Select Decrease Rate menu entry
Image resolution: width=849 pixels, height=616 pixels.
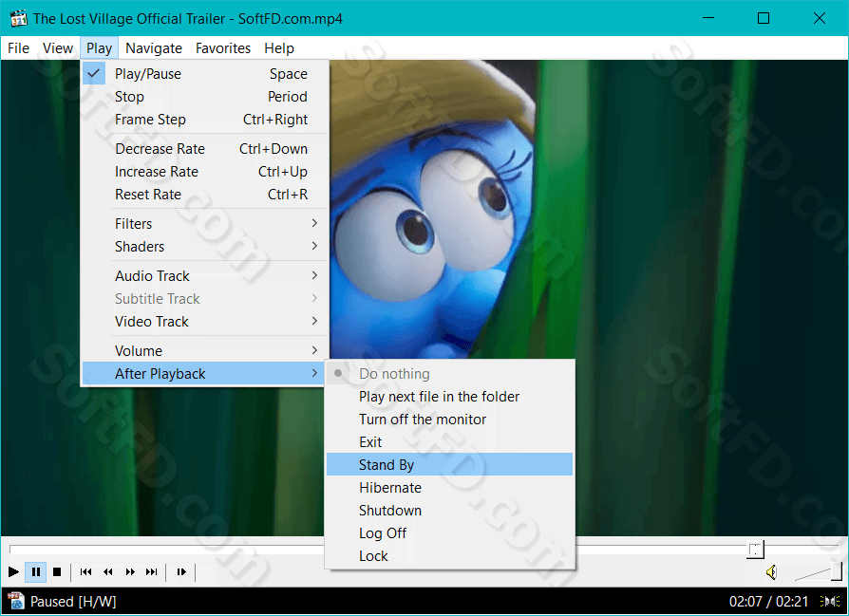point(205,149)
